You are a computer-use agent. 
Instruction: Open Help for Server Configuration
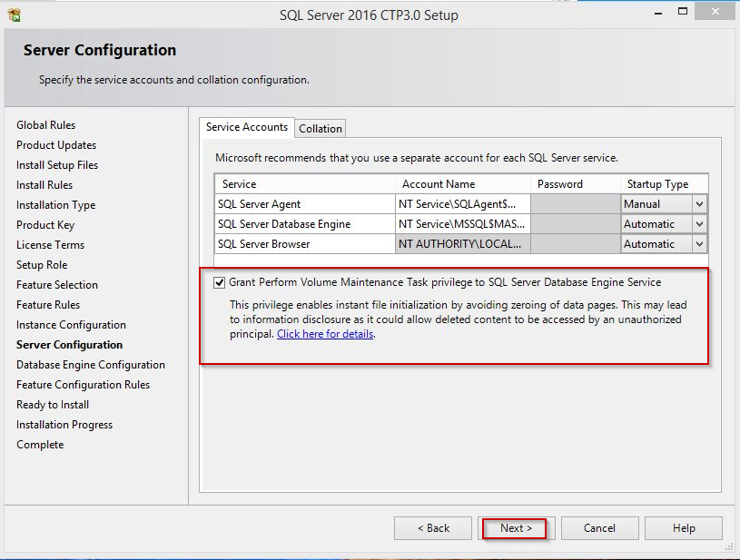684,528
